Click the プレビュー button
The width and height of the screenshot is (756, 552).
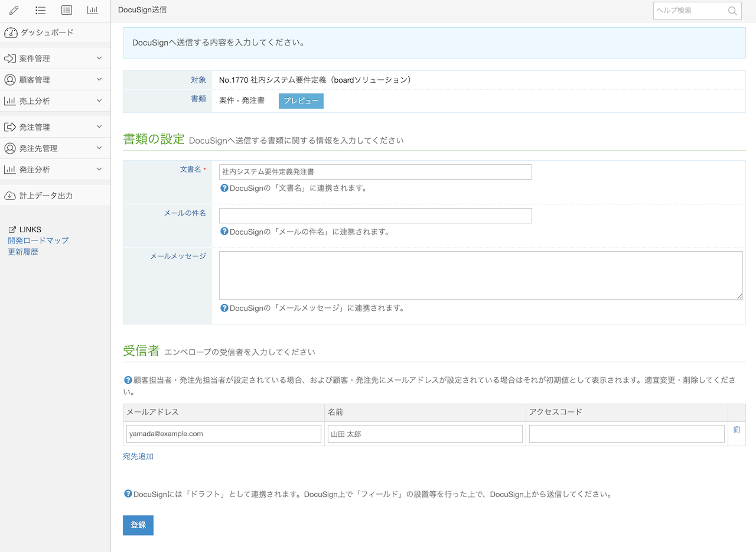[301, 101]
